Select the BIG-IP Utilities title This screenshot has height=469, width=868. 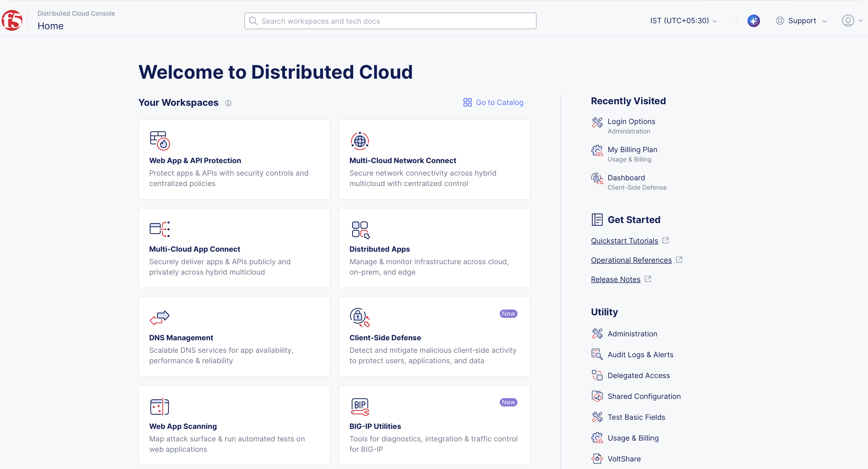click(x=375, y=426)
